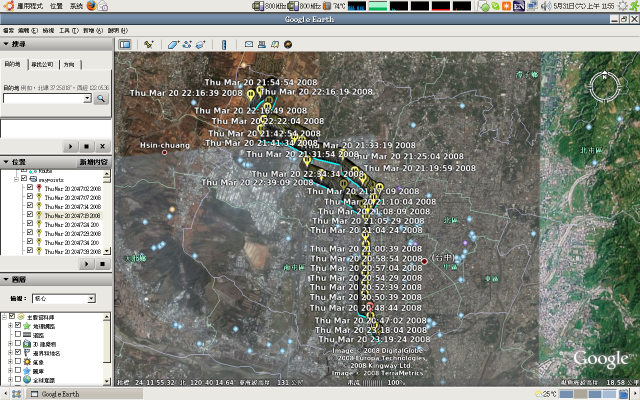This screenshot has width=640, height=400.
Task: Uncheck Thu Mar 20 20:47:02 2008 waypoint checkbox
Action: coord(30,188)
